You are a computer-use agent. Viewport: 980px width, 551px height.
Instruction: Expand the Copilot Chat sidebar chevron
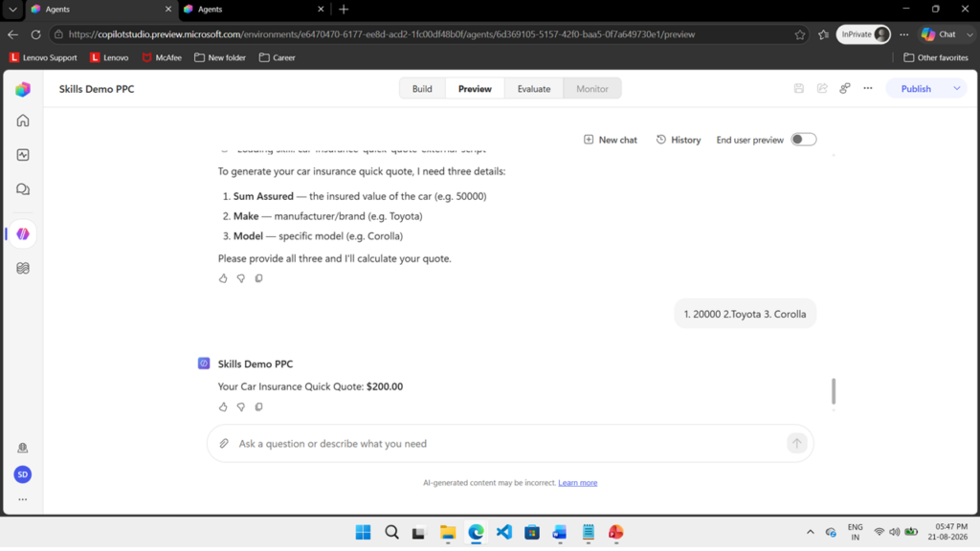point(969,34)
